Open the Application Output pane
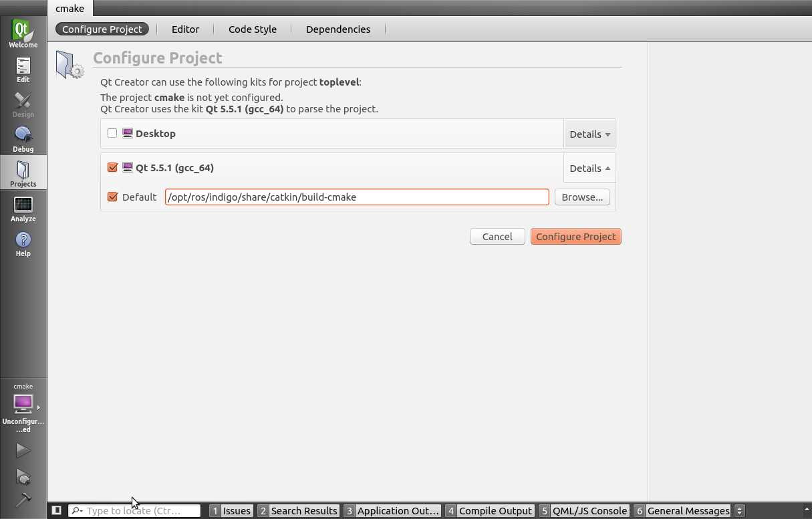Image resolution: width=812 pixels, height=519 pixels. 392,510
